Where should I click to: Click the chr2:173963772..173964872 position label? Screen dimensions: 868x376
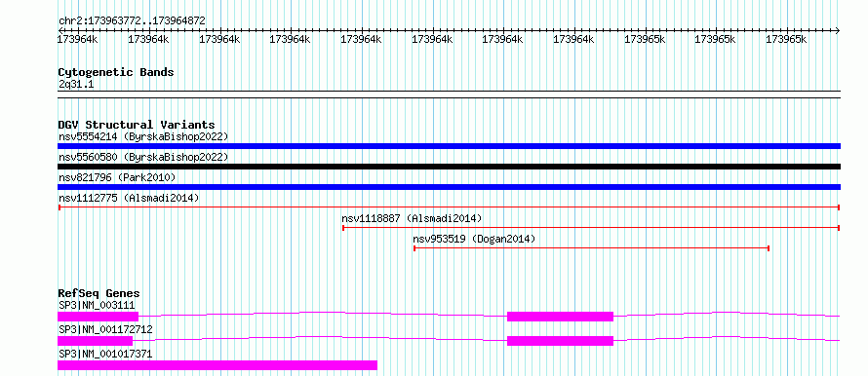click(132, 20)
